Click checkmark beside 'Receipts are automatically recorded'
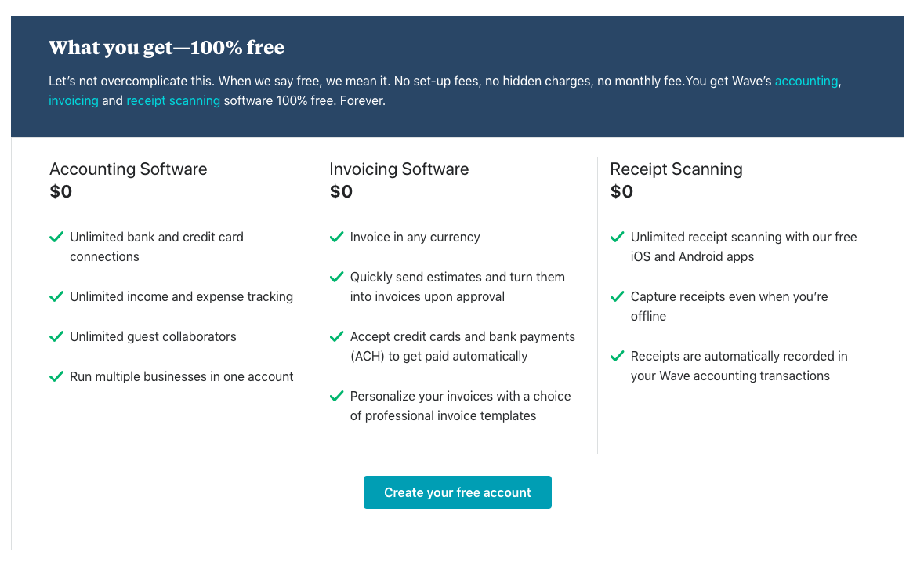 (x=617, y=356)
